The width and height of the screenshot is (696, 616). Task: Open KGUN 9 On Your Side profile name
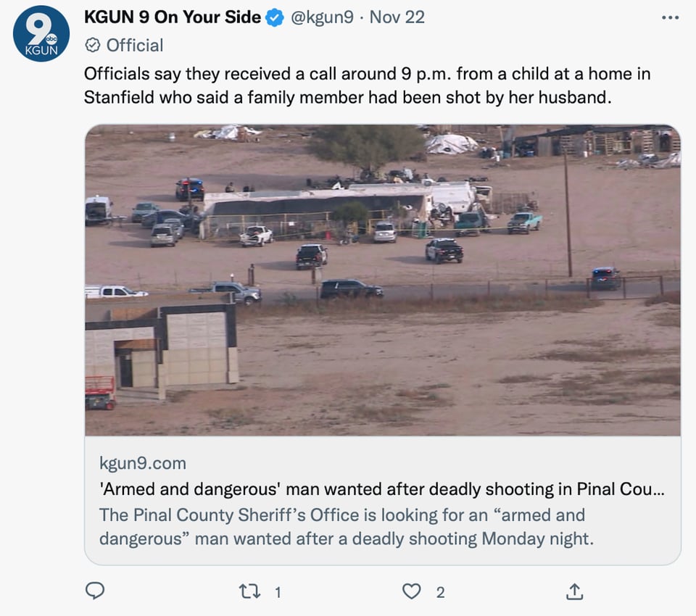173,17
